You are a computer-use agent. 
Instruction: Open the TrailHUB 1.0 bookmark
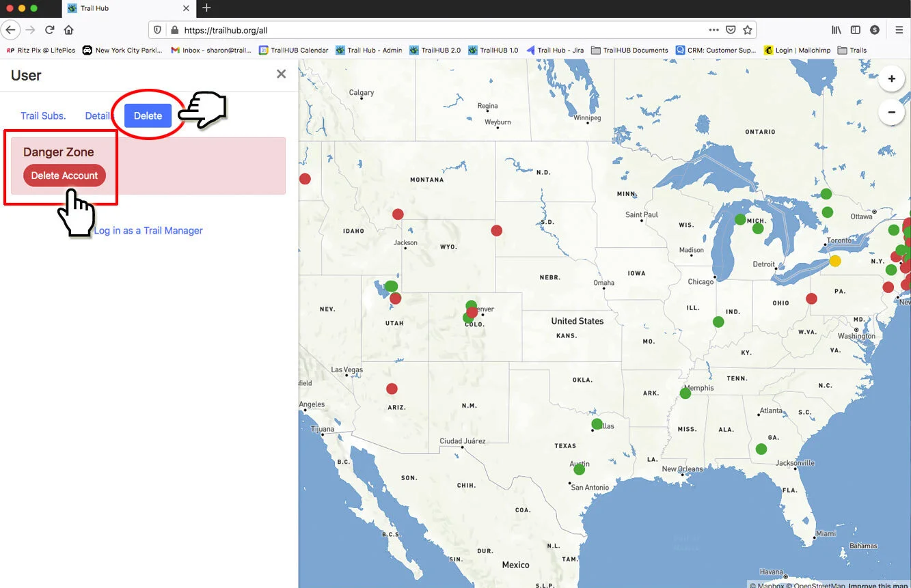pos(493,50)
